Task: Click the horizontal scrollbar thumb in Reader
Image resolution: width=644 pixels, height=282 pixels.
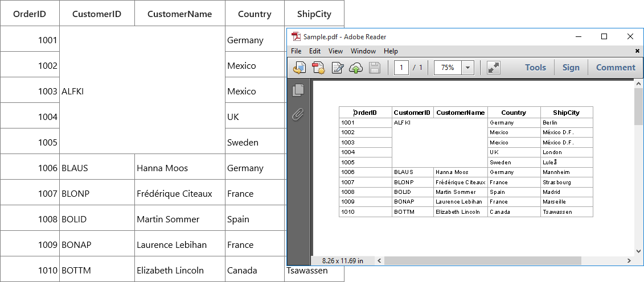Action: [x=483, y=261]
